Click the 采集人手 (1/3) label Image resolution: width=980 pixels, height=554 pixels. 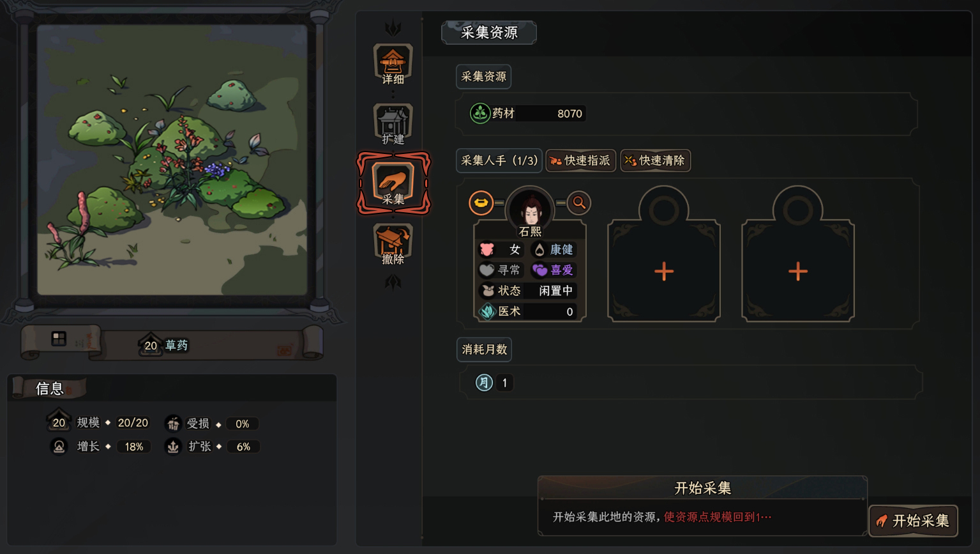499,160
